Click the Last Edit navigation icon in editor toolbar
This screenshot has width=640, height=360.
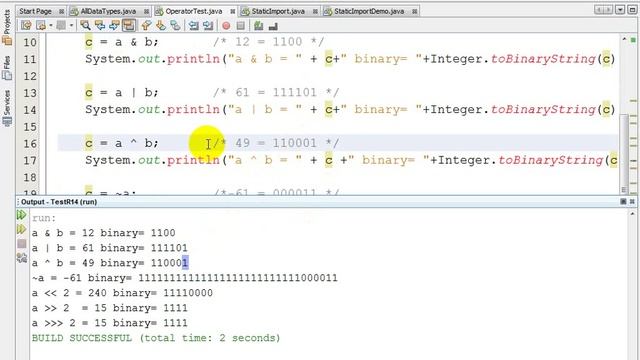27,26
